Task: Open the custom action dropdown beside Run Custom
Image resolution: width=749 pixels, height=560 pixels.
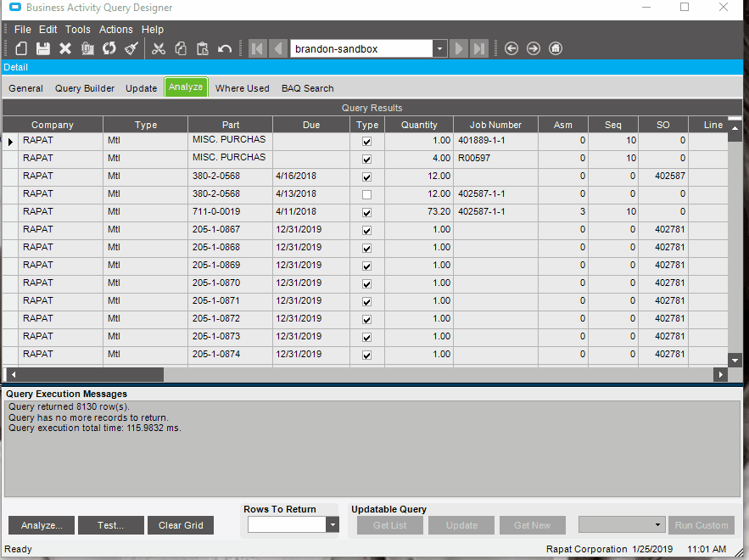Action: 657,524
